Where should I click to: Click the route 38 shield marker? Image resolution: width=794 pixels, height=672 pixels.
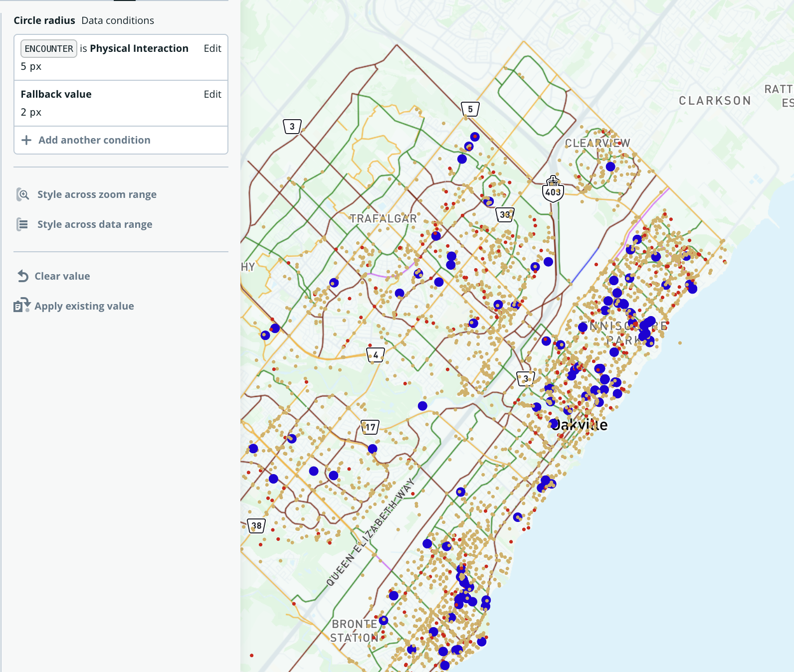tap(256, 526)
